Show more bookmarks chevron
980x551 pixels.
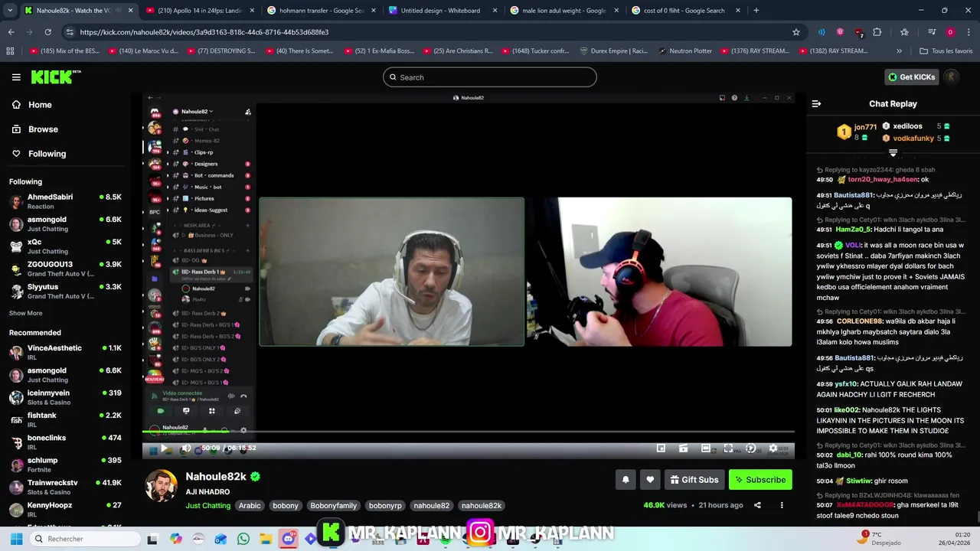pos(899,51)
